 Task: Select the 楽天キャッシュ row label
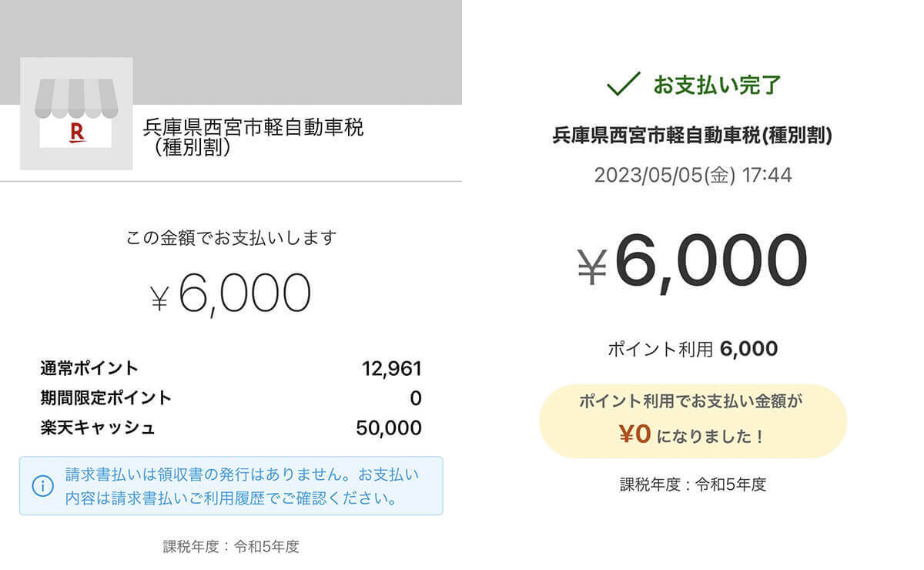(x=98, y=428)
